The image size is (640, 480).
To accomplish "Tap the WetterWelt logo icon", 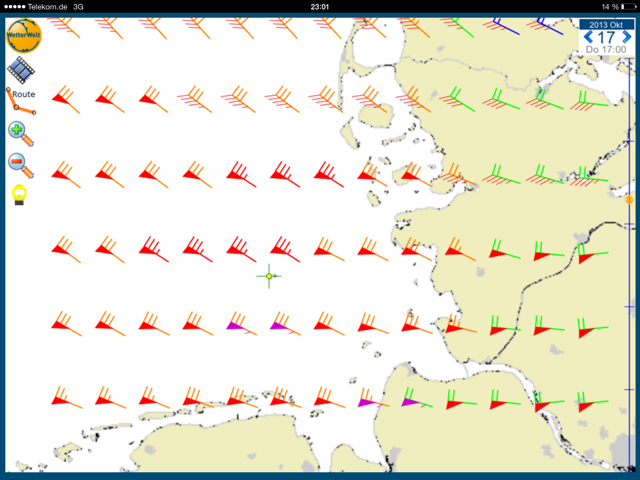I will pyautogui.click(x=21, y=37).
